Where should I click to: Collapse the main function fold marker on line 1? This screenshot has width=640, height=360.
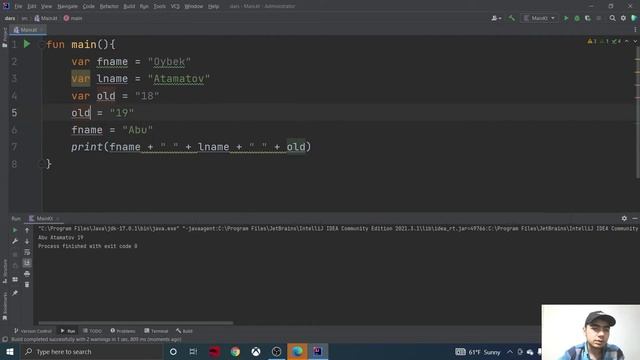pos(41,44)
